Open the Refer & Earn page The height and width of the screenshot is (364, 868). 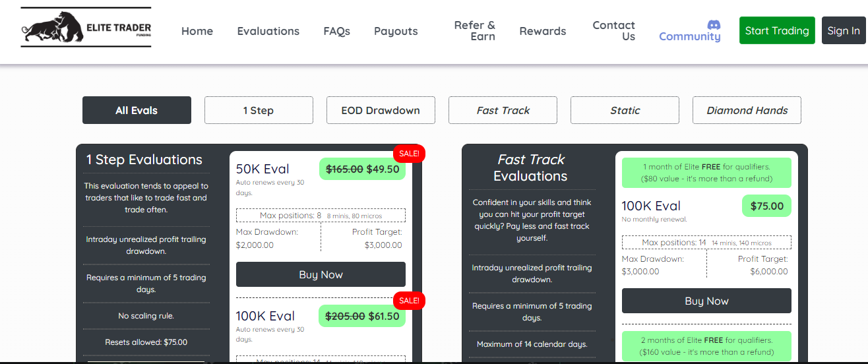tap(474, 31)
